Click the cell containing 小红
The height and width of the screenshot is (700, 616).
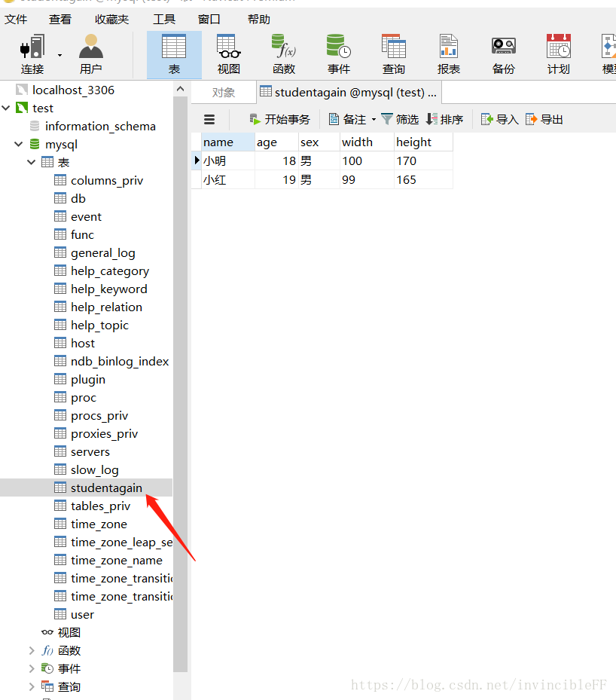click(228, 179)
